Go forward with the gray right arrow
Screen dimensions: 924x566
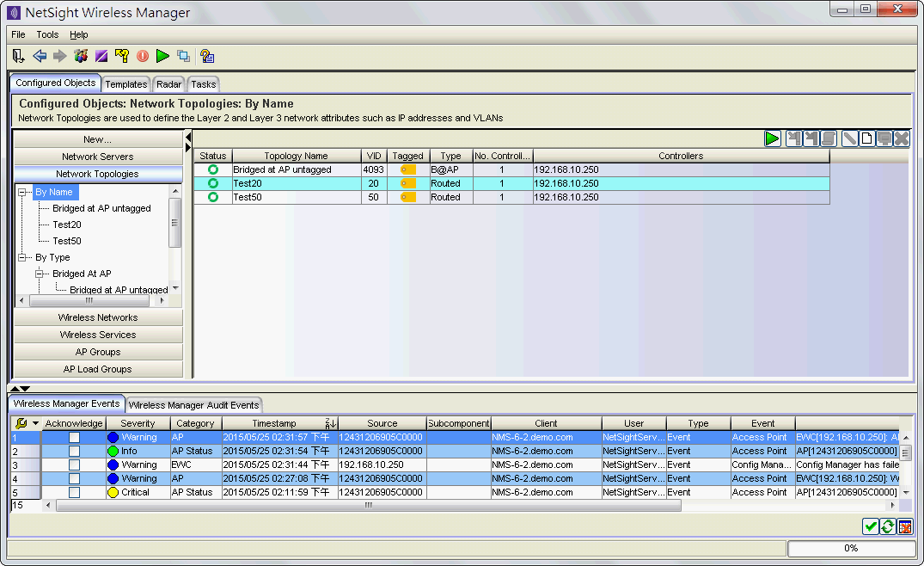tap(59, 56)
